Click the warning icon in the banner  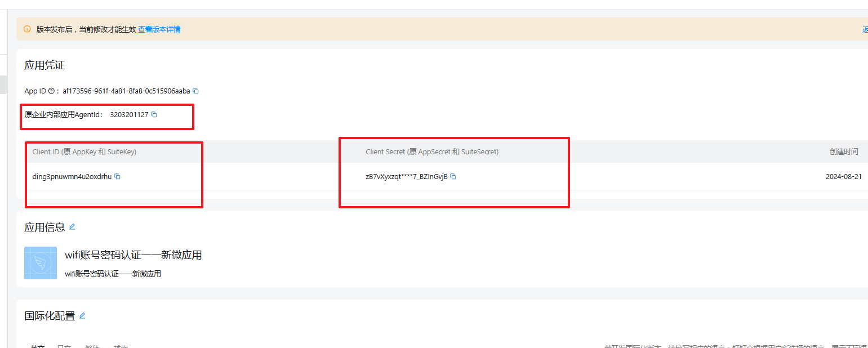pyautogui.click(x=27, y=29)
